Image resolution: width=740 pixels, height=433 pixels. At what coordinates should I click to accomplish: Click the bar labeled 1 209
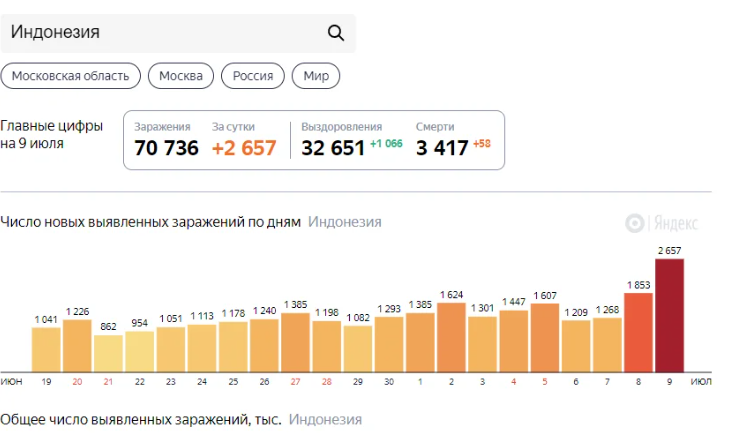[576, 346]
